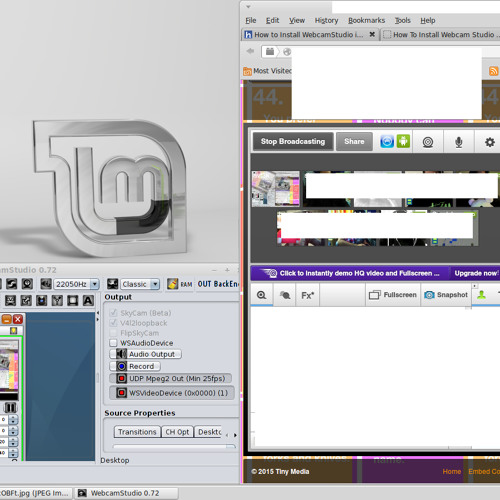Click the square frame image source icon

pos(73,301)
